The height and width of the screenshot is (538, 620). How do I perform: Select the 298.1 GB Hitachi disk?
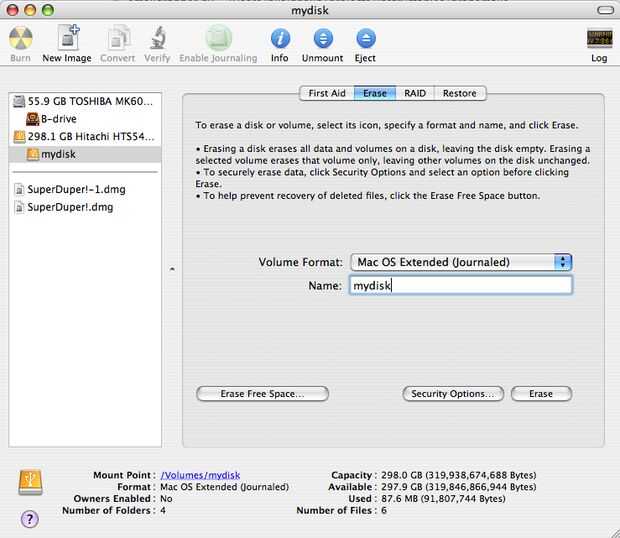(x=85, y=136)
